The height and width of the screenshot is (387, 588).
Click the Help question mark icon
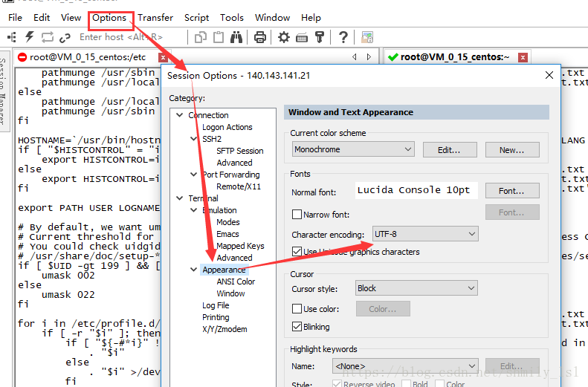click(343, 37)
